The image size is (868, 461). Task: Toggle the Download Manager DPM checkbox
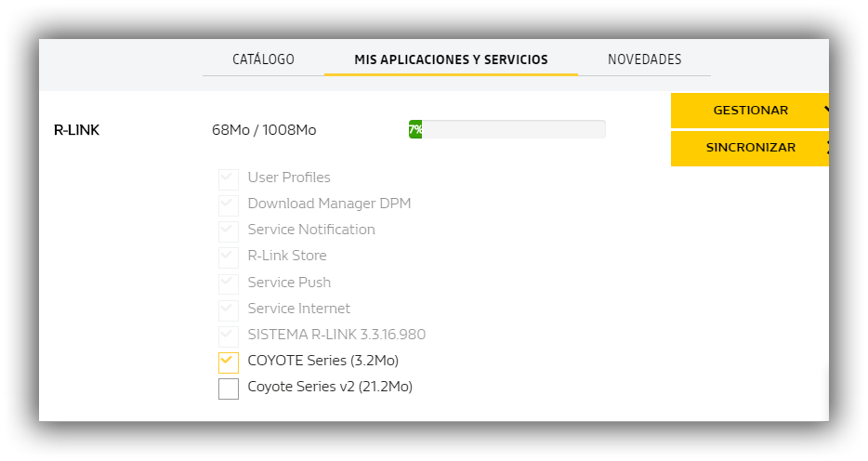coord(229,204)
